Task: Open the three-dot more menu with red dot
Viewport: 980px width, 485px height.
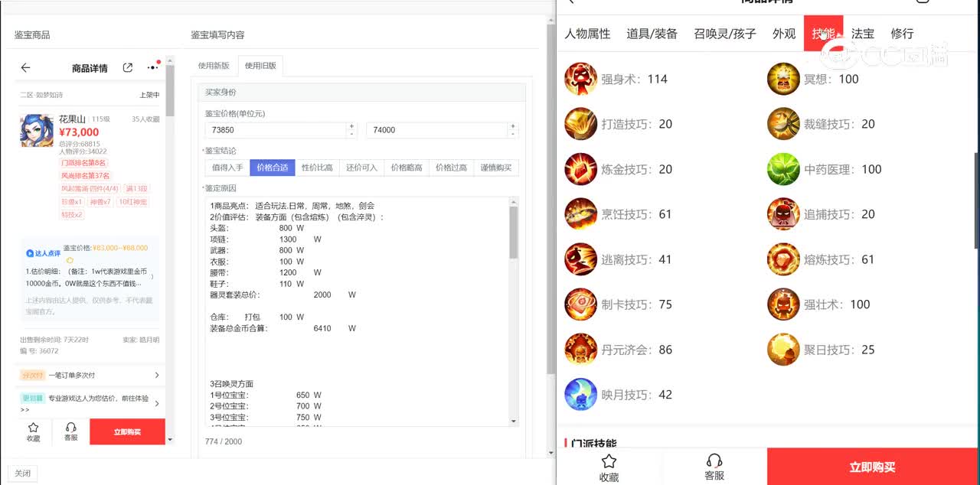Action: (x=153, y=67)
